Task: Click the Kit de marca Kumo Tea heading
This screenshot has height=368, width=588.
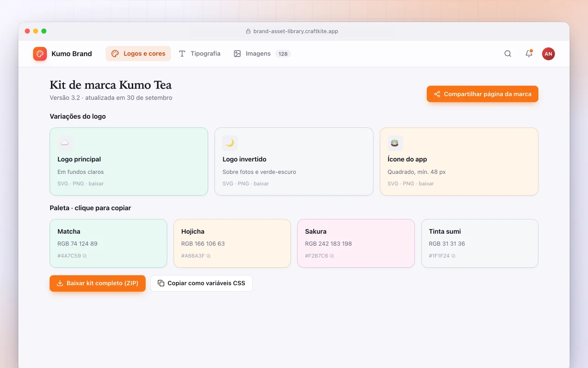Action: pyautogui.click(x=111, y=85)
